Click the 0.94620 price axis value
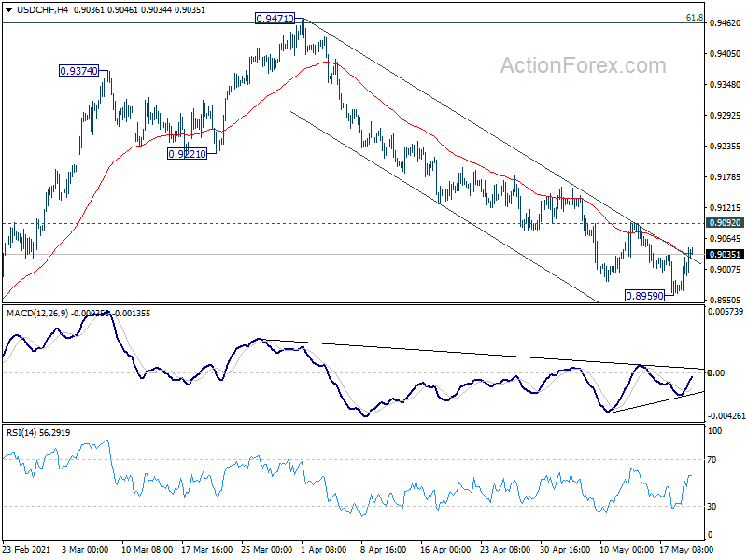 coord(726,22)
